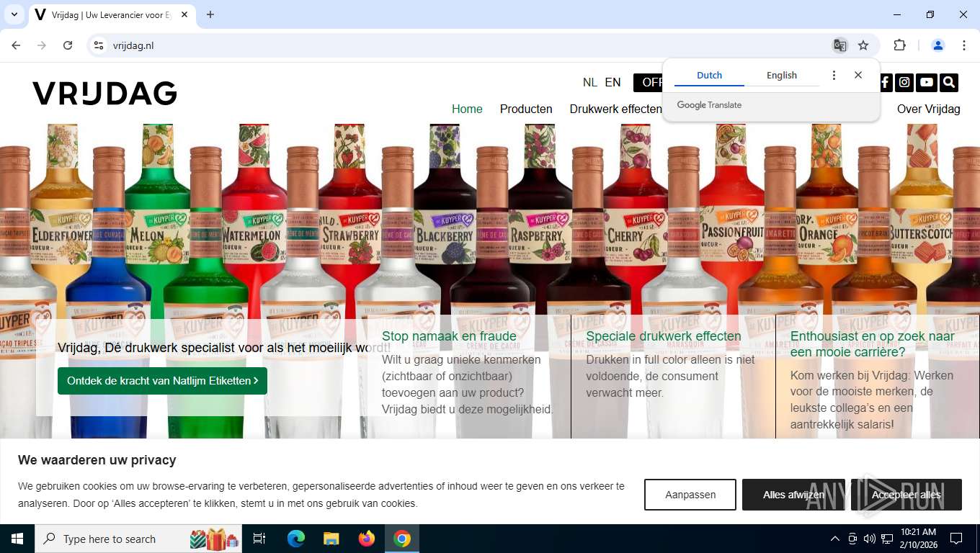Viewport: 980px width, 553px height.
Task: Show hidden system tray icons
Action: pos(835,539)
